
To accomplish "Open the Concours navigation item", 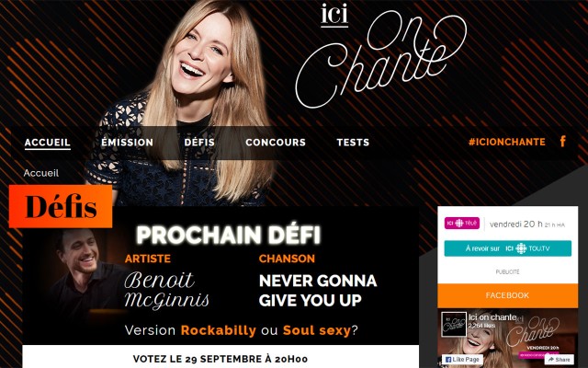I will pyautogui.click(x=276, y=143).
